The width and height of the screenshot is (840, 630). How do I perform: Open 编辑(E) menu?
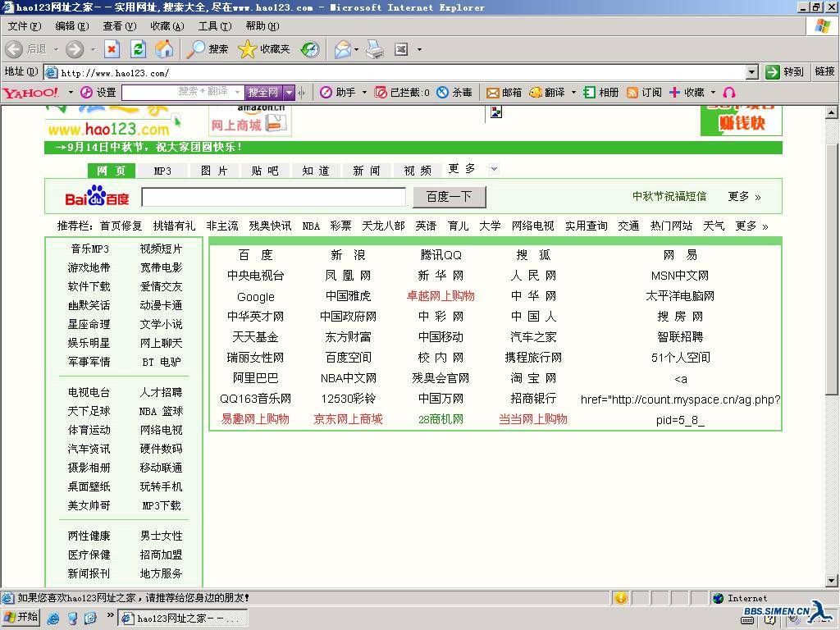tap(72, 25)
